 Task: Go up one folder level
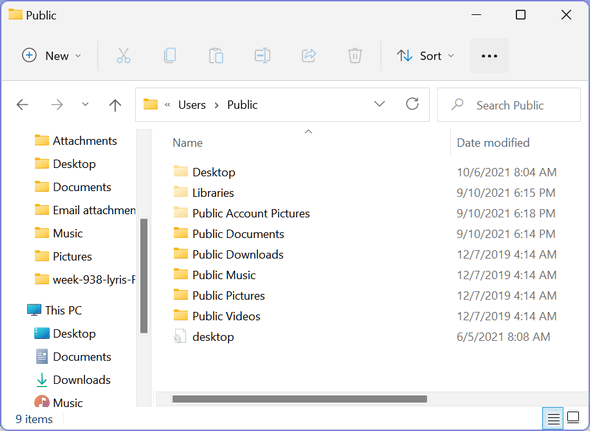pos(115,105)
